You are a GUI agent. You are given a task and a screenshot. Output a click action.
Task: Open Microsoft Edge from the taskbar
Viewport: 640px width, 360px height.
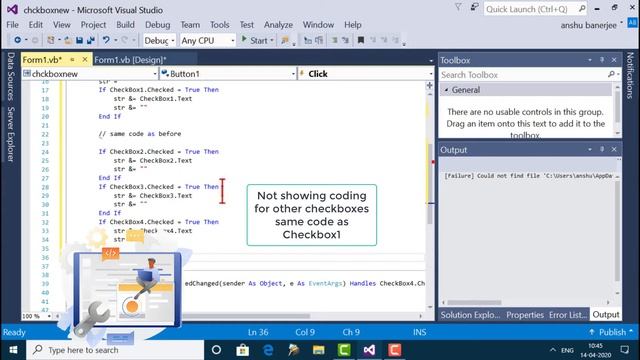coord(268,350)
